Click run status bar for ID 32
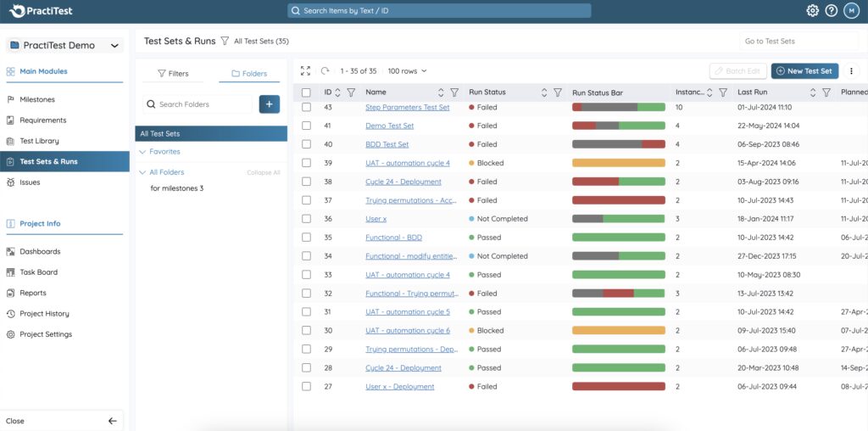The image size is (868, 431). [x=619, y=294]
